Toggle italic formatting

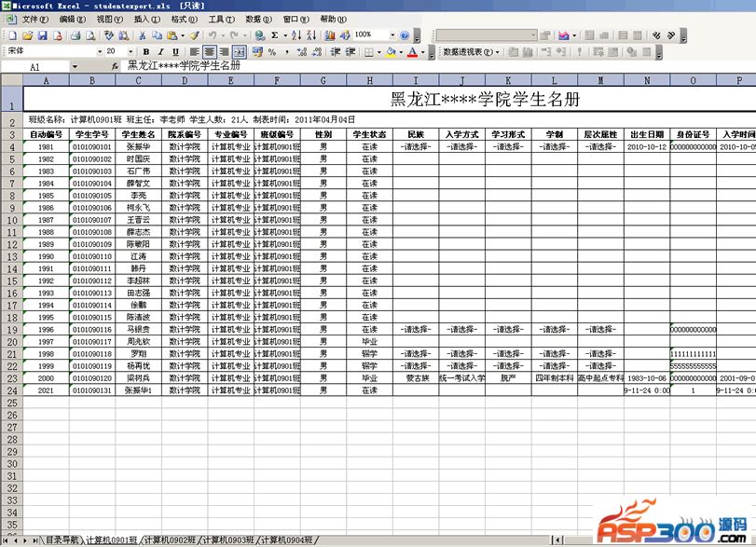pos(160,51)
